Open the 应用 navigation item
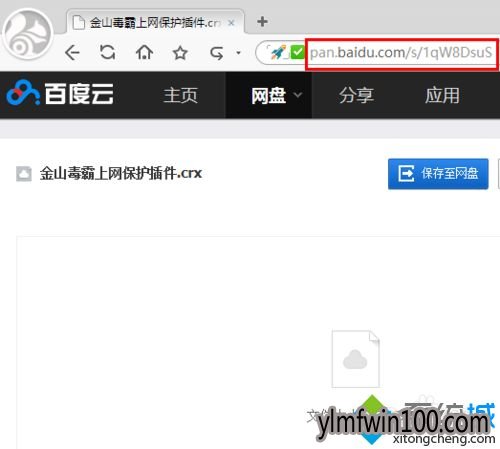Image resolution: width=500 pixels, height=449 pixels. point(442,95)
